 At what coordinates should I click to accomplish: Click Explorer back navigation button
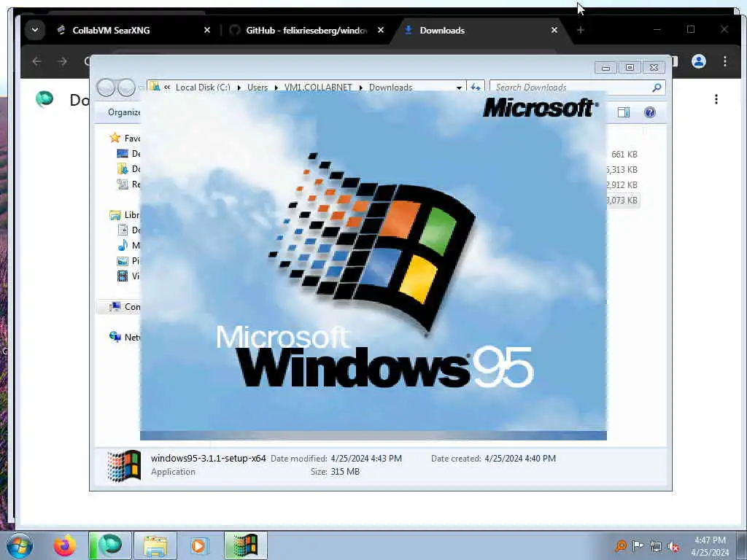[x=106, y=87]
